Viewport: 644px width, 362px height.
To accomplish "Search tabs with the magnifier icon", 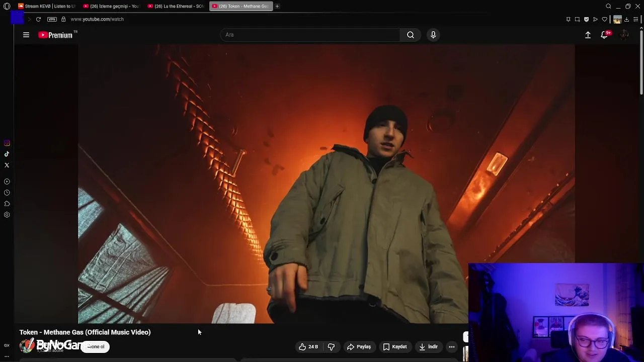I will click(608, 6).
